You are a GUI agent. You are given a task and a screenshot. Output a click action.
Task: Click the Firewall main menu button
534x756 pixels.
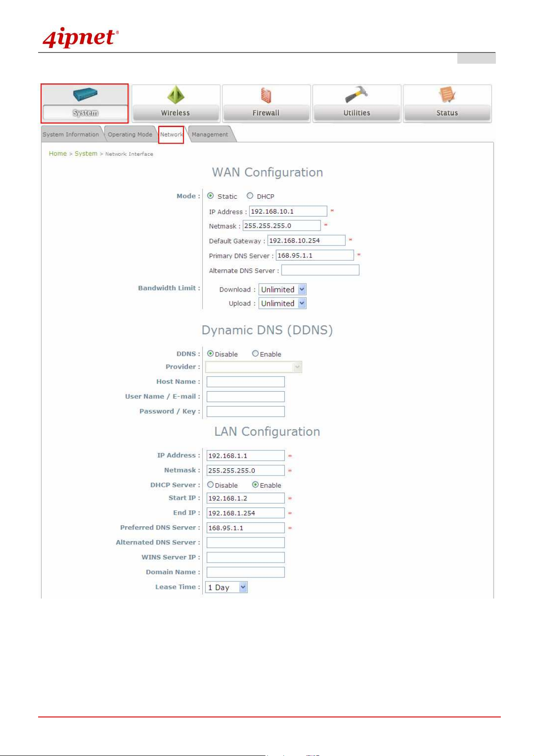pyautogui.click(x=266, y=113)
